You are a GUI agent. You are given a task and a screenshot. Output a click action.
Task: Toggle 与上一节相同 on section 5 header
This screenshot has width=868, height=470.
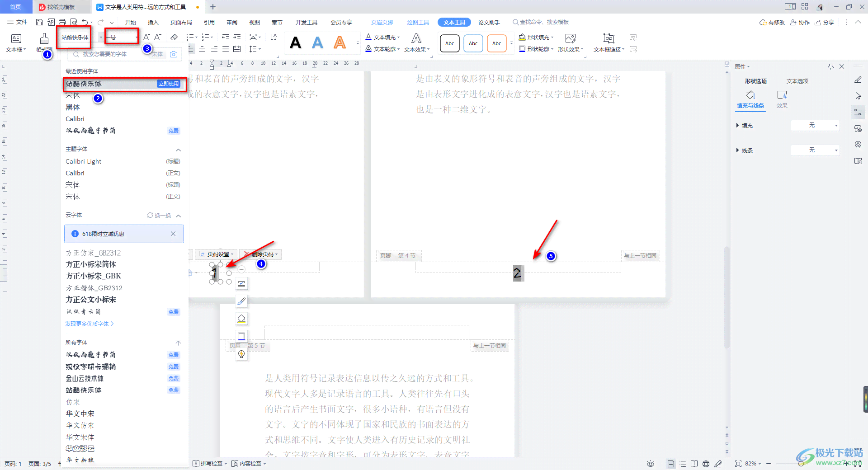pyautogui.click(x=490, y=346)
